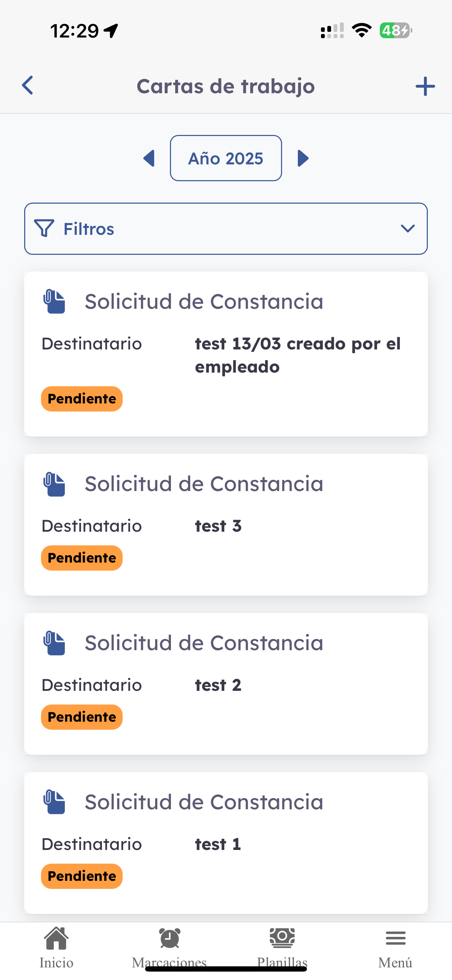Advance to next year with right triangle
452x980 pixels.
click(303, 158)
